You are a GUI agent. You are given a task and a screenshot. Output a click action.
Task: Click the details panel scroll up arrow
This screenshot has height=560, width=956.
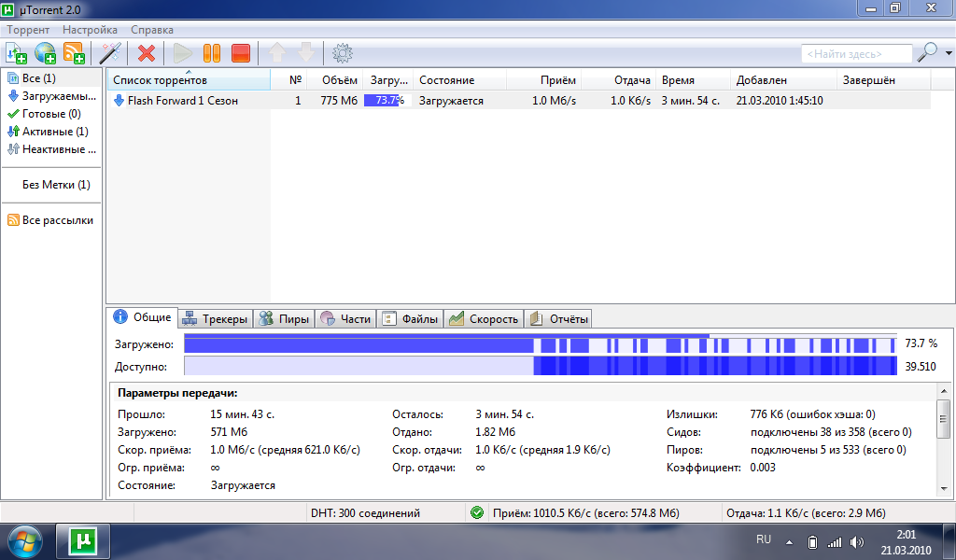pyautogui.click(x=944, y=391)
